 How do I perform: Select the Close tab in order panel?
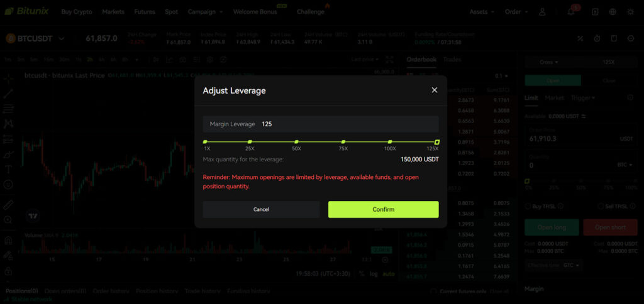pos(609,80)
